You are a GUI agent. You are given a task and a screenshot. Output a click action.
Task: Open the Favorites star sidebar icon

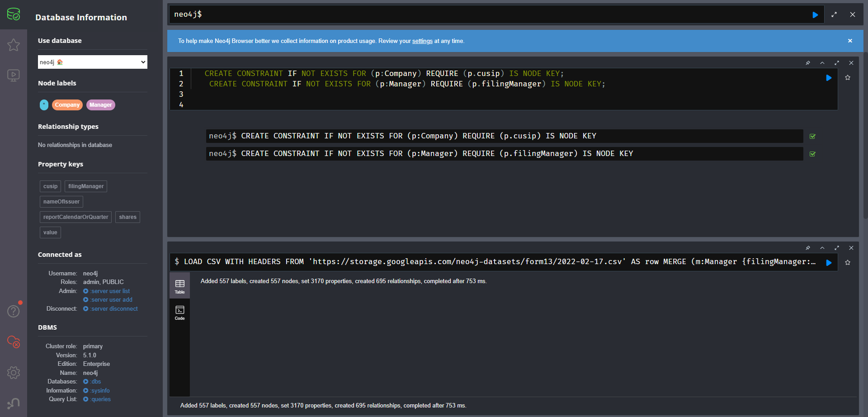(14, 45)
